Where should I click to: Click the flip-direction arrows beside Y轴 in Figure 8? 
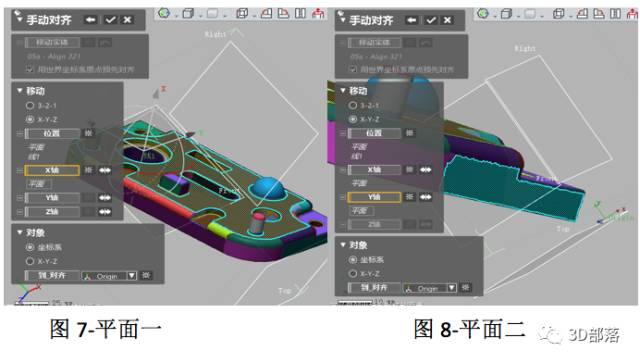(426, 197)
